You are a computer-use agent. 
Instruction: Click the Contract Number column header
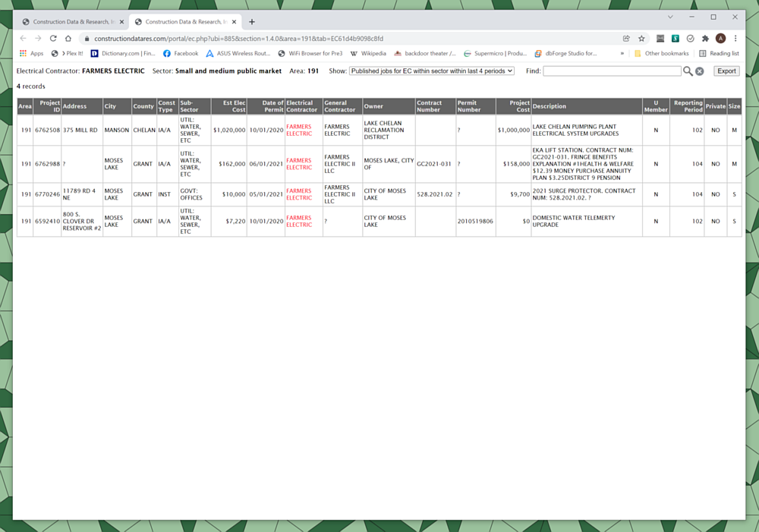[x=436, y=106]
